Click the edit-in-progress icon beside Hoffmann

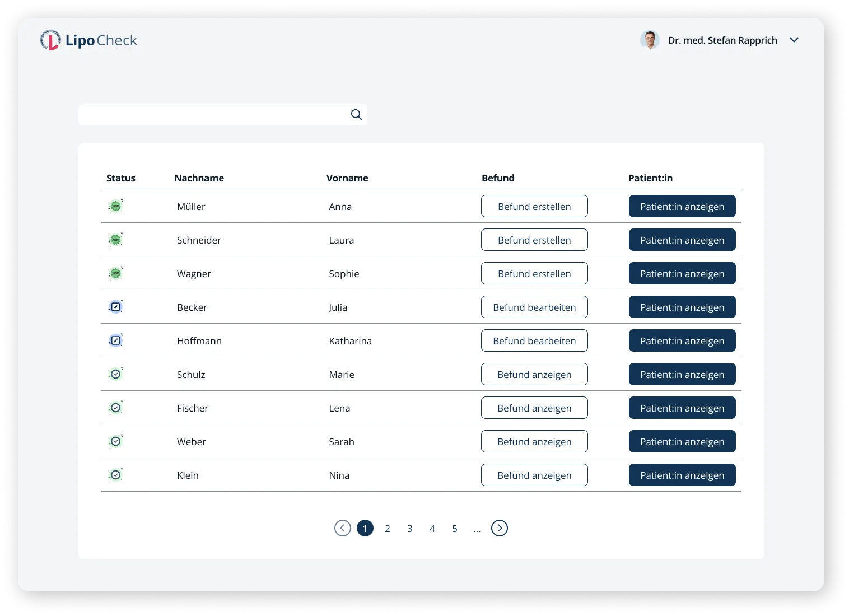tap(115, 340)
